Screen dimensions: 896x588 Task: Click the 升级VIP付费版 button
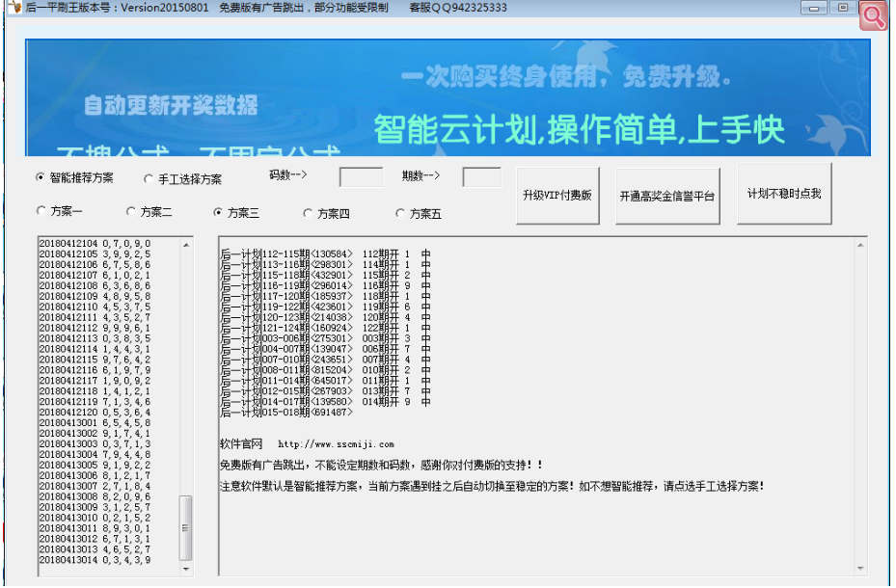[557, 193]
